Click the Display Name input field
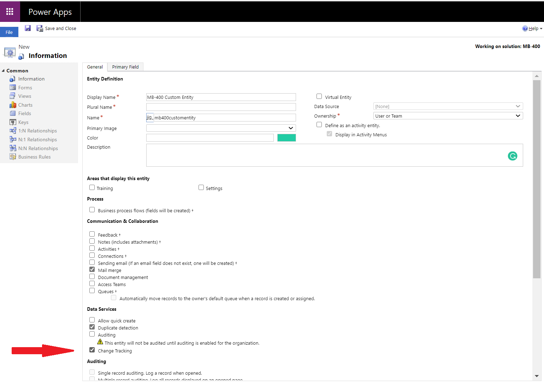Viewport: 544px width, 392px height. pos(221,97)
